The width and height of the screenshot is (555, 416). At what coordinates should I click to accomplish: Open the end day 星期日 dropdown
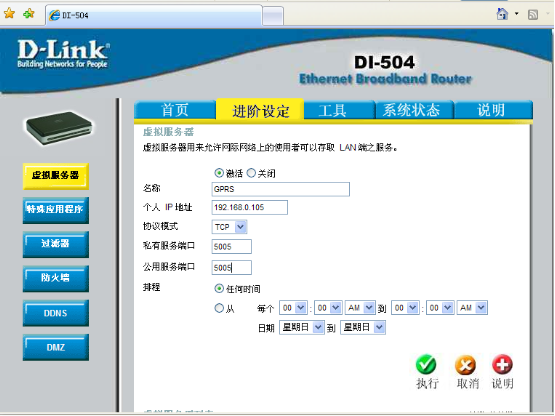point(362,327)
